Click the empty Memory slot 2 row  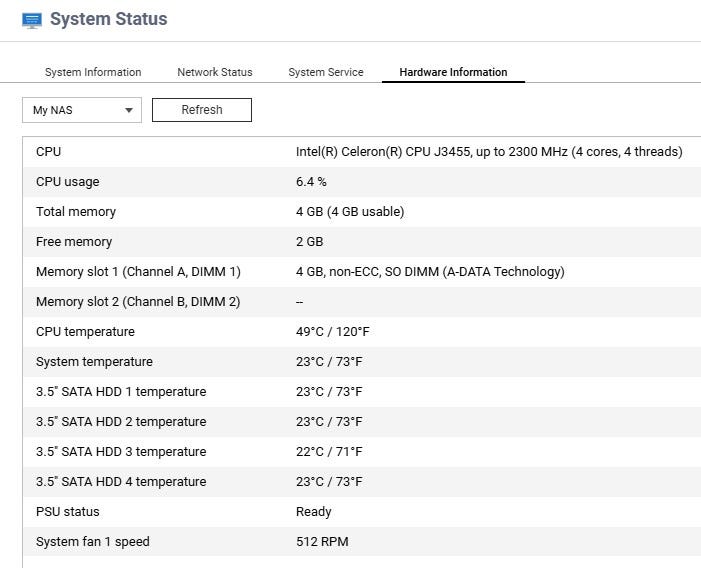[x=360, y=302]
